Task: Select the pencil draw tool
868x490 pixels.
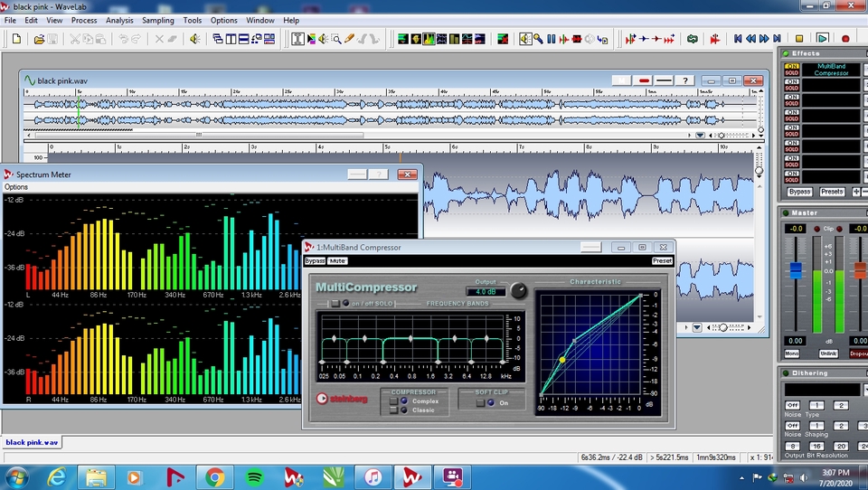Action: (349, 39)
